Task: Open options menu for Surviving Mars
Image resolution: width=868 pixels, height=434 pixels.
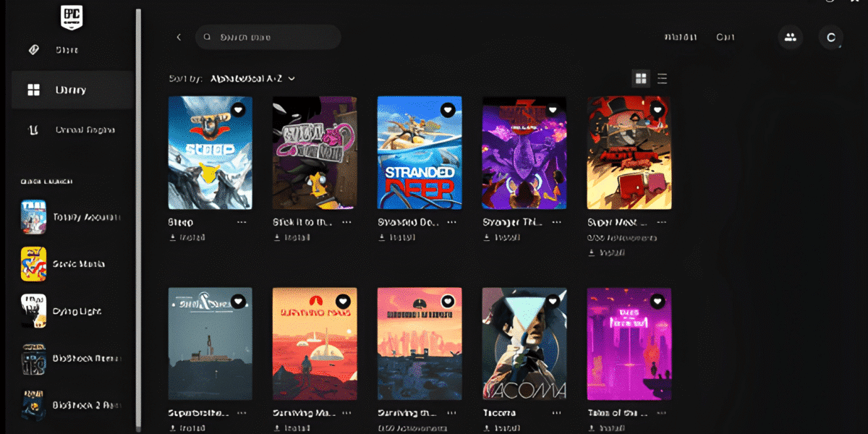Action: point(347,413)
